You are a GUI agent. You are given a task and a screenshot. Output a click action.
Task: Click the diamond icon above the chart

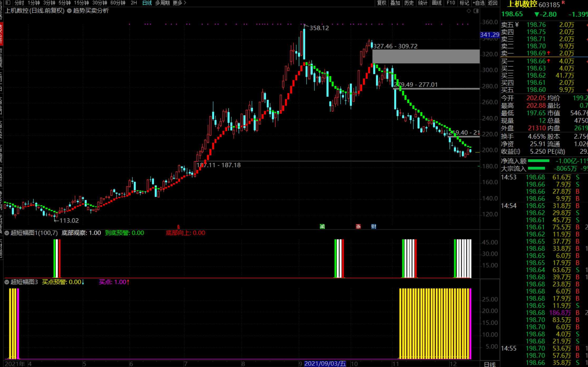tap(469, 11)
